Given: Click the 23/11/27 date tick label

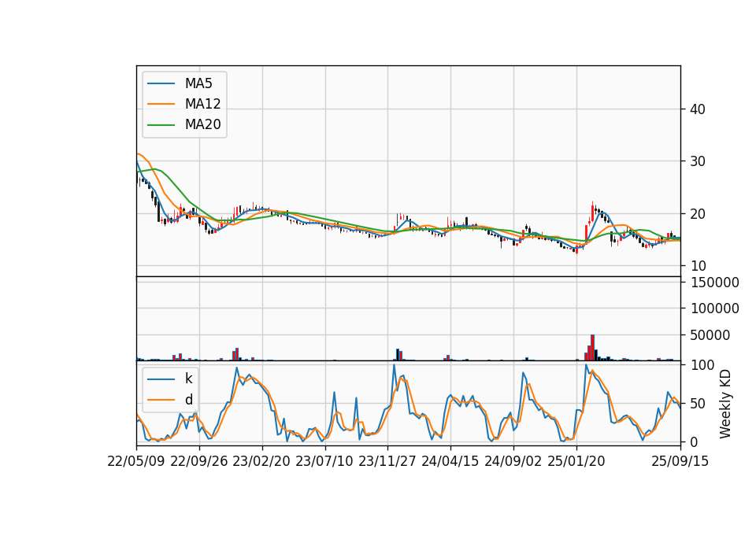Looking at the screenshot, I should [x=387, y=461].
